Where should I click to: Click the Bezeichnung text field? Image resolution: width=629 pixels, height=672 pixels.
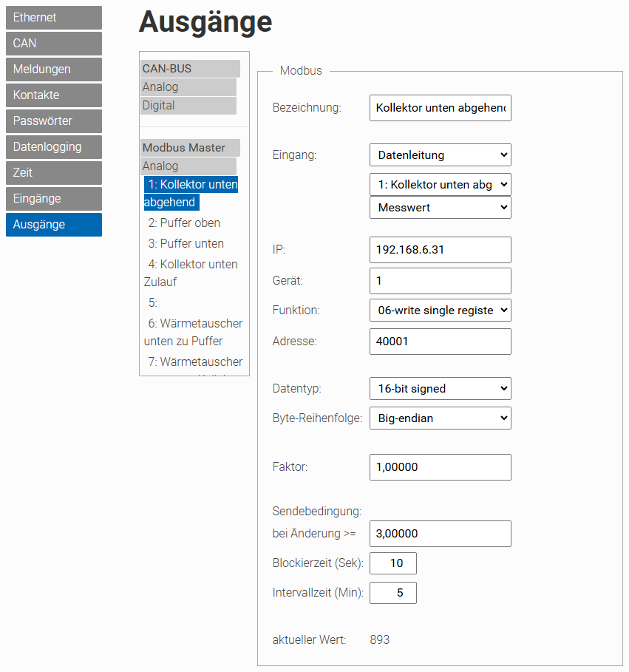coord(440,108)
